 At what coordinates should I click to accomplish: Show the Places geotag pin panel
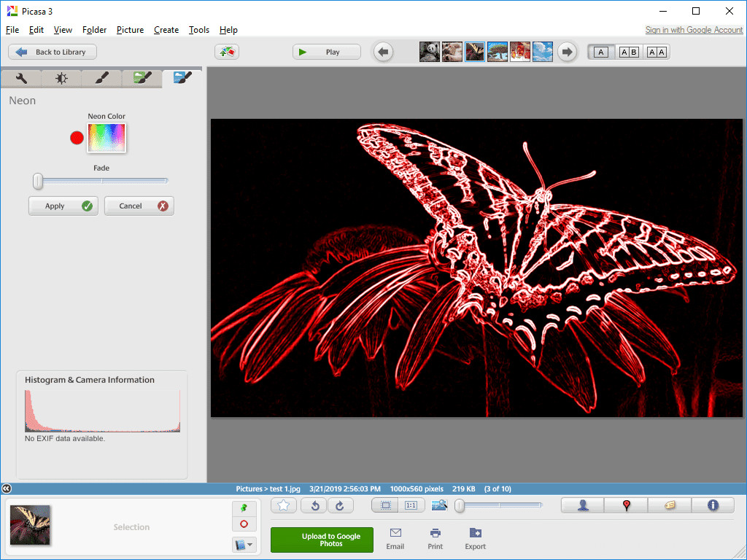click(626, 505)
